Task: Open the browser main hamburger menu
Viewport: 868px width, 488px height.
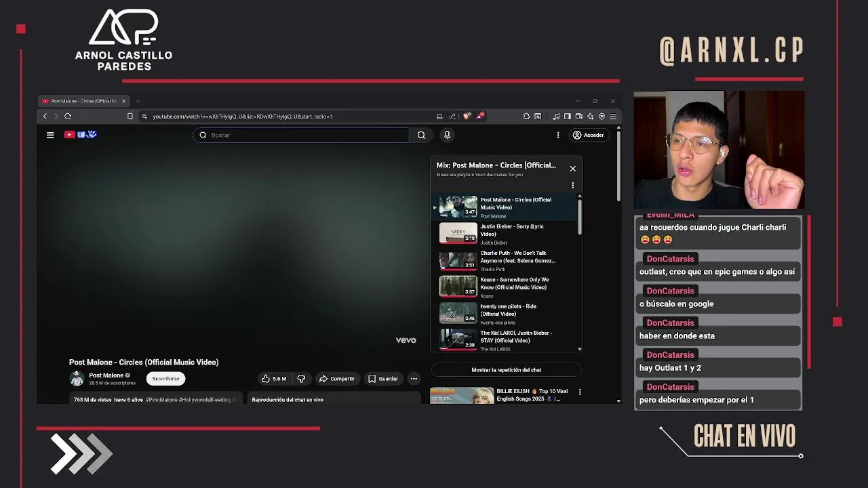Action: [613, 117]
